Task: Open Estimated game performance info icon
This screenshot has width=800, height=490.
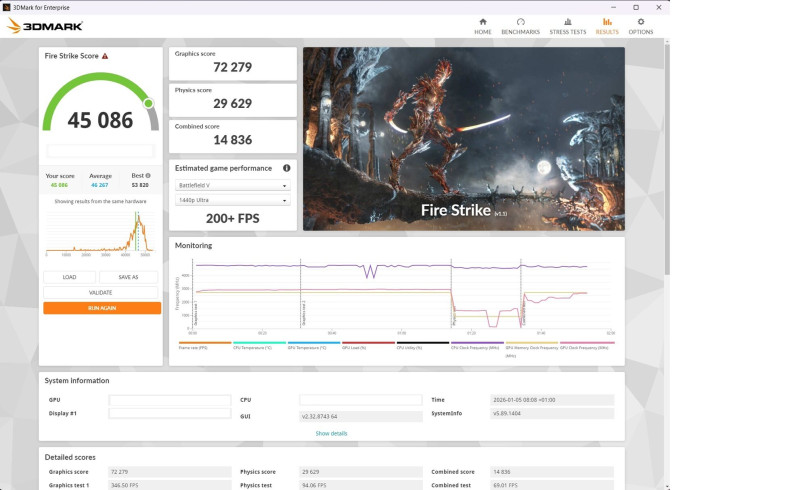Action: 286,168
